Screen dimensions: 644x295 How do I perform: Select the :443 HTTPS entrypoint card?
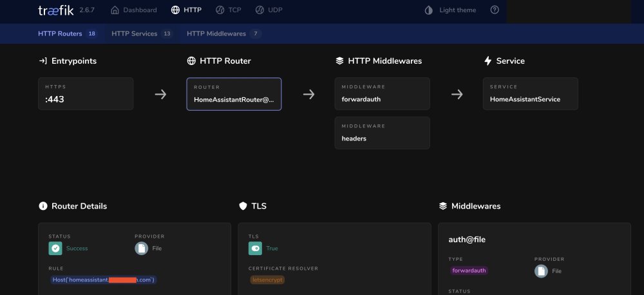[86, 93]
